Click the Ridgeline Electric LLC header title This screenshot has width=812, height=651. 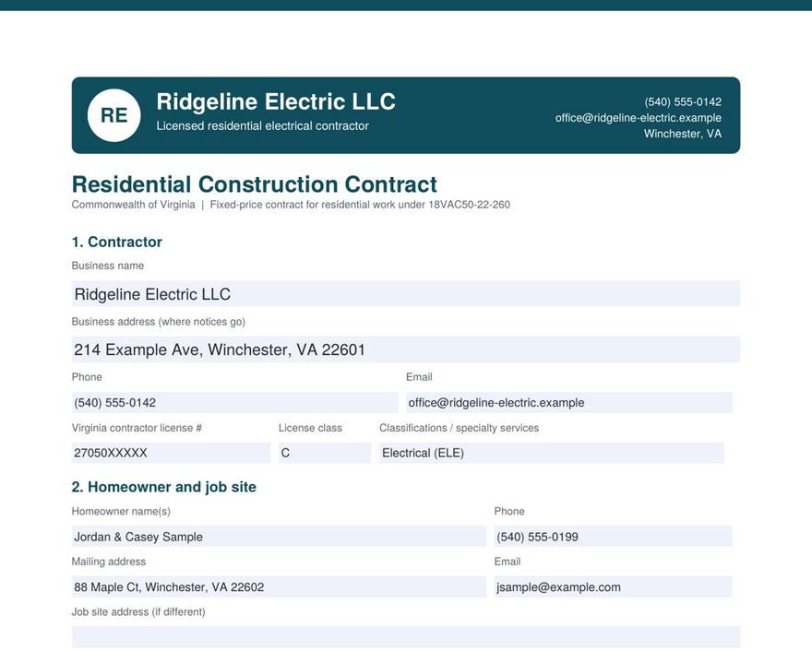276,101
